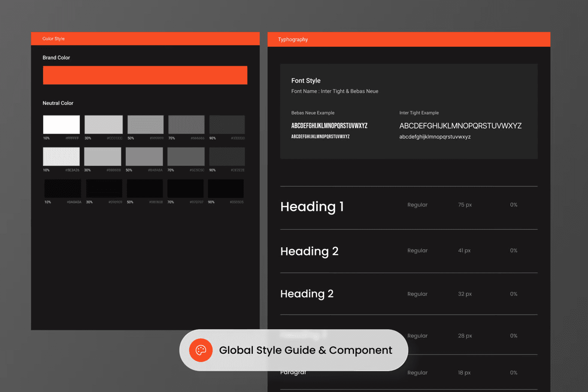This screenshot has width=588, height=392.
Task: Click the 50% label beside #8A8A8A
Action: click(129, 170)
